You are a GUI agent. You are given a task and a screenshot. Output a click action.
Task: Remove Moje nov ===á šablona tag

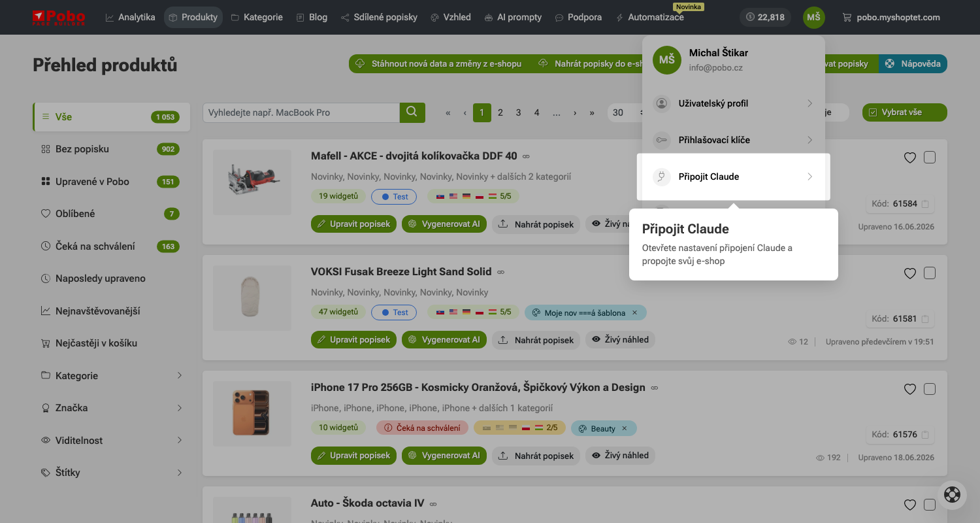[x=634, y=313]
